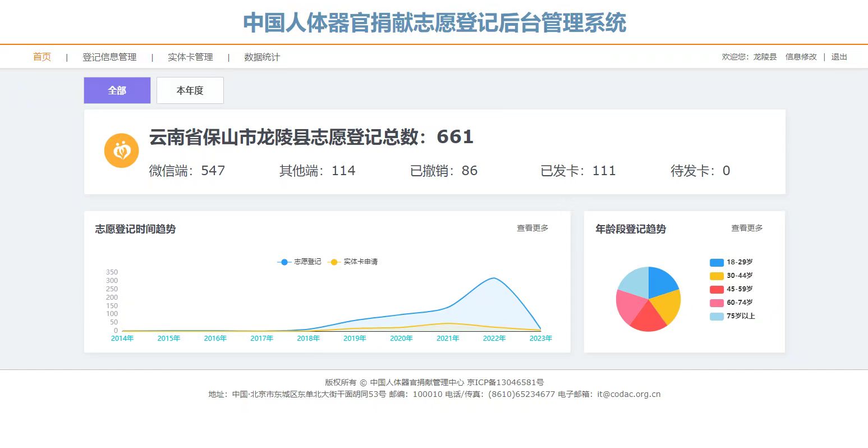View more of 志愿登记时间趋势 chart
The width and height of the screenshot is (868, 448).
pyautogui.click(x=532, y=228)
